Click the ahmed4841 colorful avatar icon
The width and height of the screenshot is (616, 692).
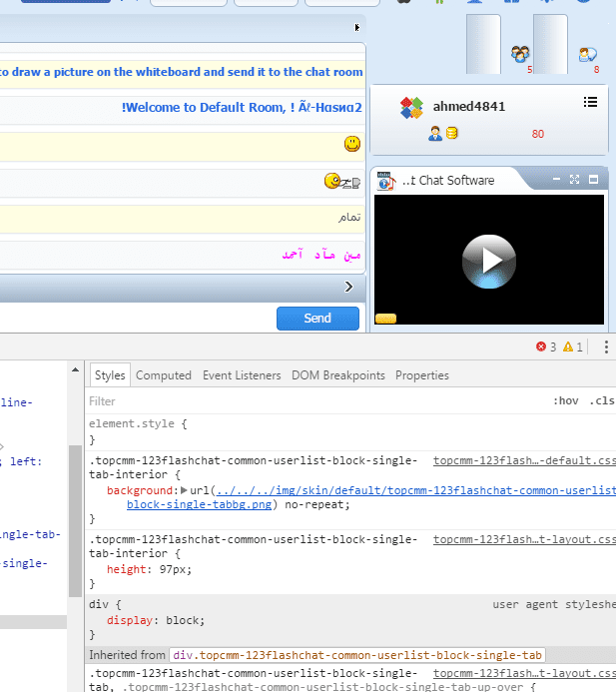[x=411, y=108]
